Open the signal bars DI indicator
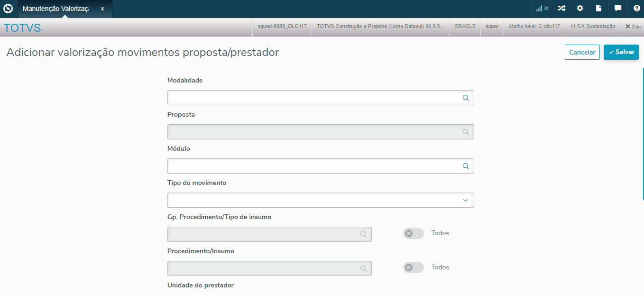The image size is (644, 295). (542, 9)
